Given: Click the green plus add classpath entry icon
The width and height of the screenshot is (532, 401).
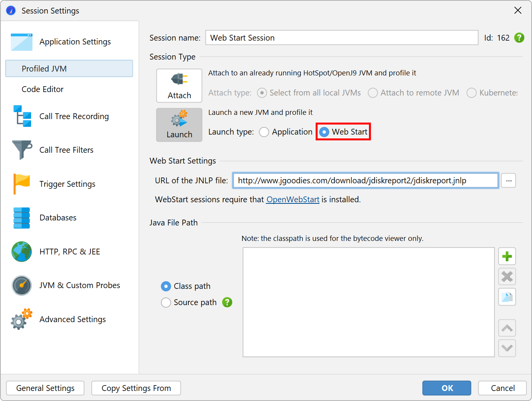Looking at the screenshot, I should [x=507, y=256].
